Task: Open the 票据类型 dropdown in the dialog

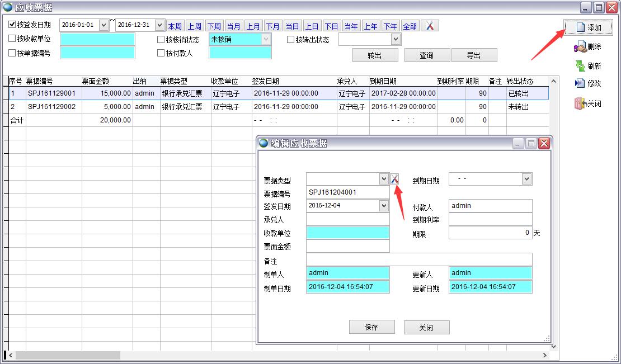Action: (384, 179)
